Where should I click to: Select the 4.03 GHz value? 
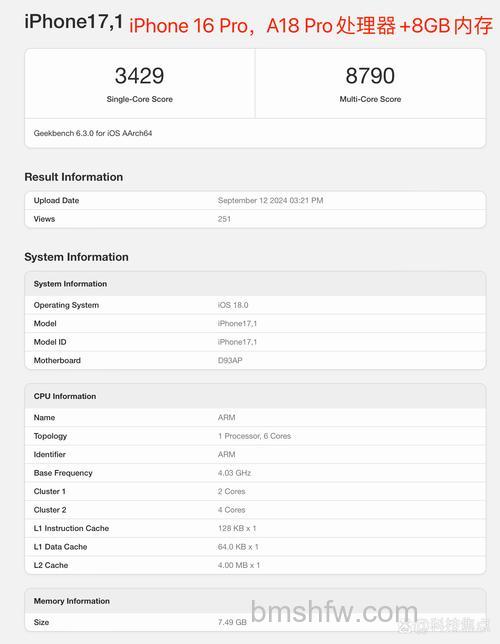pyautogui.click(x=234, y=473)
